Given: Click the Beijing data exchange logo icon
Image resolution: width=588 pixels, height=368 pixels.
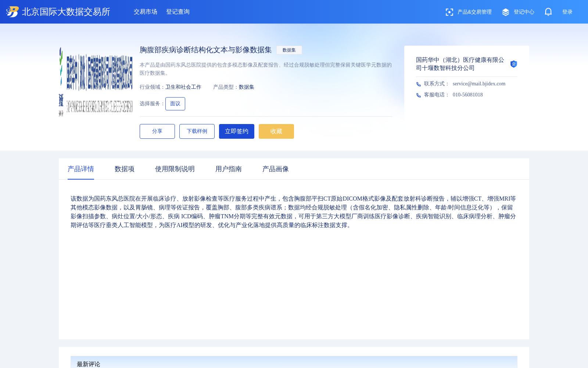Looking at the screenshot, I should click(x=12, y=12).
